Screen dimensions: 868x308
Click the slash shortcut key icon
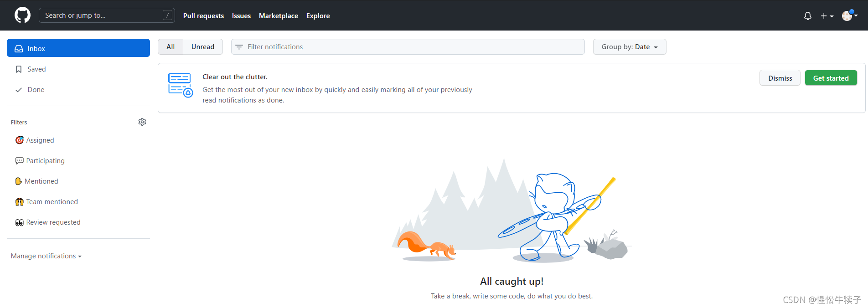[x=168, y=15]
